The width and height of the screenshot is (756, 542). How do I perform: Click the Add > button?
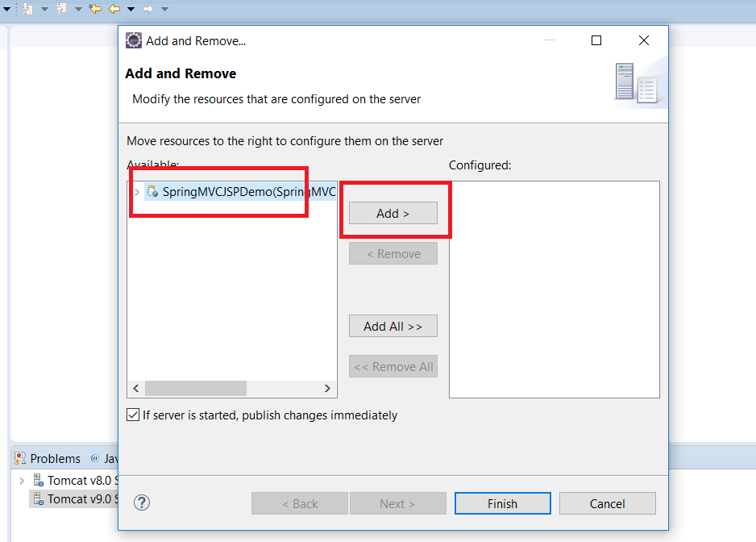coord(393,214)
